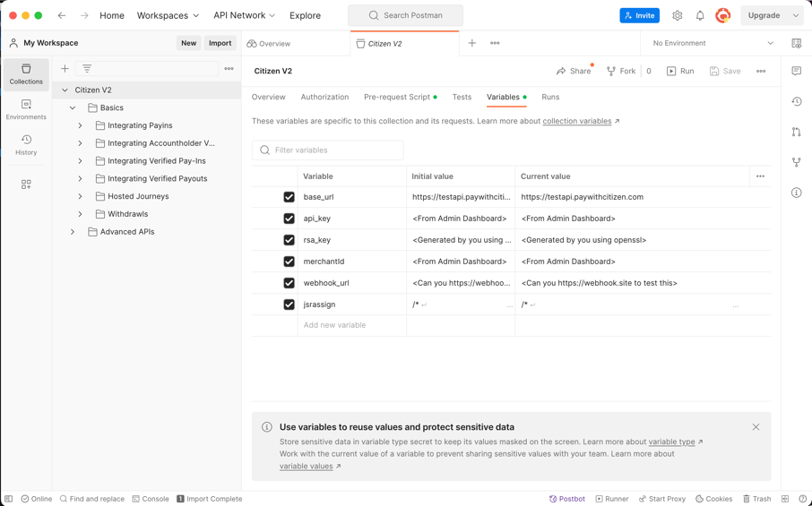Image resolution: width=812 pixels, height=506 pixels.
Task: Open the collection info icon in right sidebar
Action: 797,193
